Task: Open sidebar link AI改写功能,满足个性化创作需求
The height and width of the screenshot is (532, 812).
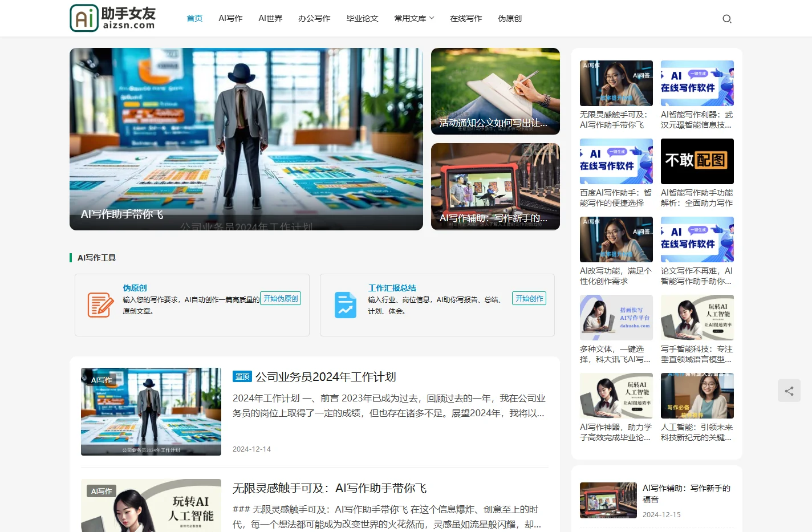Action: point(616,276)
